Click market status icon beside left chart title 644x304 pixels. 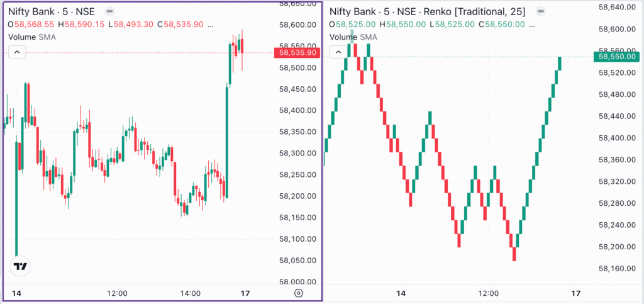110,11
